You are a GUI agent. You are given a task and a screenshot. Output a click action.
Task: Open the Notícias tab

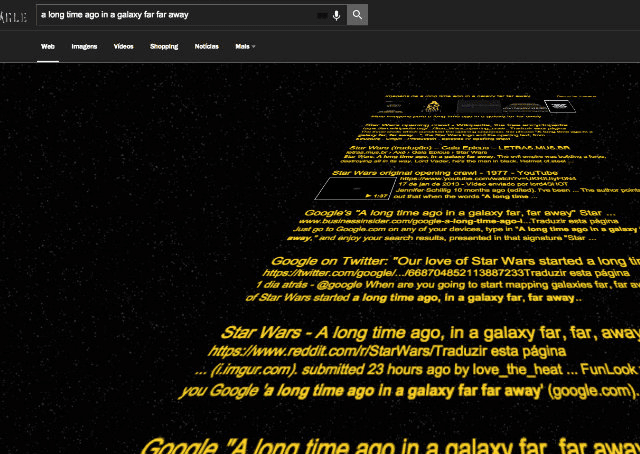click(x=207, y=47)
